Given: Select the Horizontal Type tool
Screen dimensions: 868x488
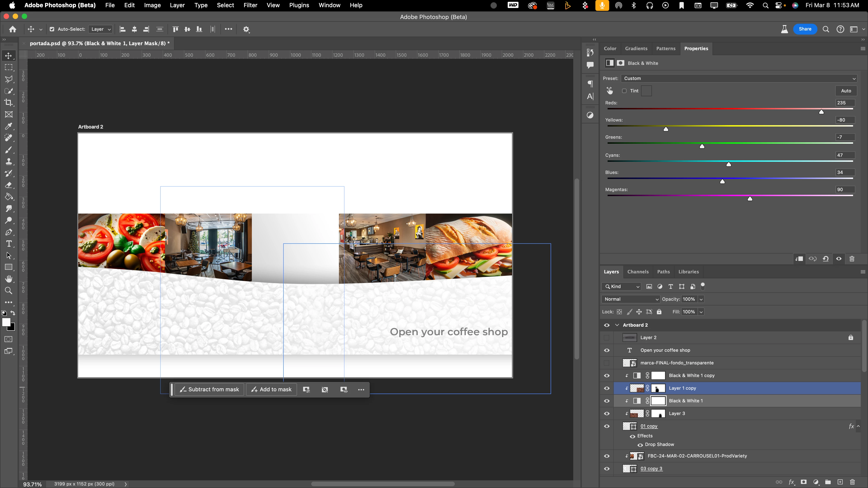Looking at the screenshot, I should (9, 244).
